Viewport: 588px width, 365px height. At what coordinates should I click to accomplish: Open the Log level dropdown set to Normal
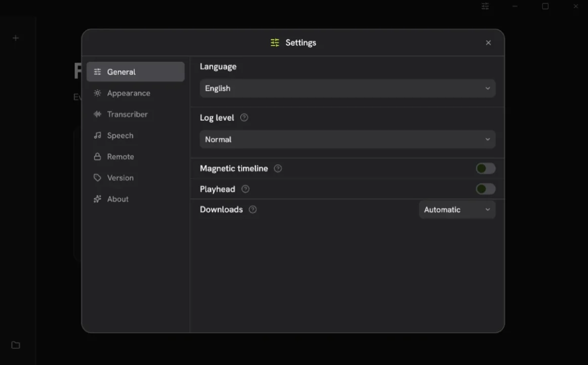pyautogui.click(x=347, y=139)
